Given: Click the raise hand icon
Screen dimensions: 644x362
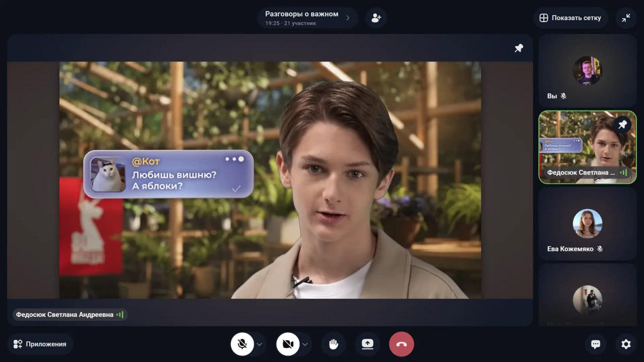Looking at the screenshot, I should pos(334,344).
